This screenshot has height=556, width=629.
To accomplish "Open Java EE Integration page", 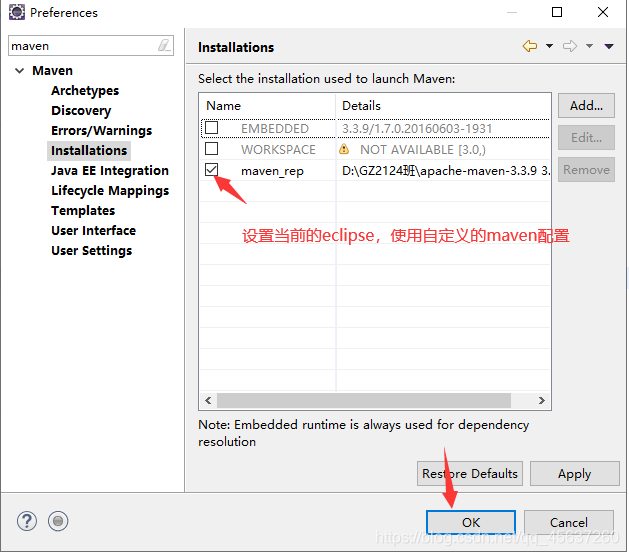I will (x=110, y=171).
